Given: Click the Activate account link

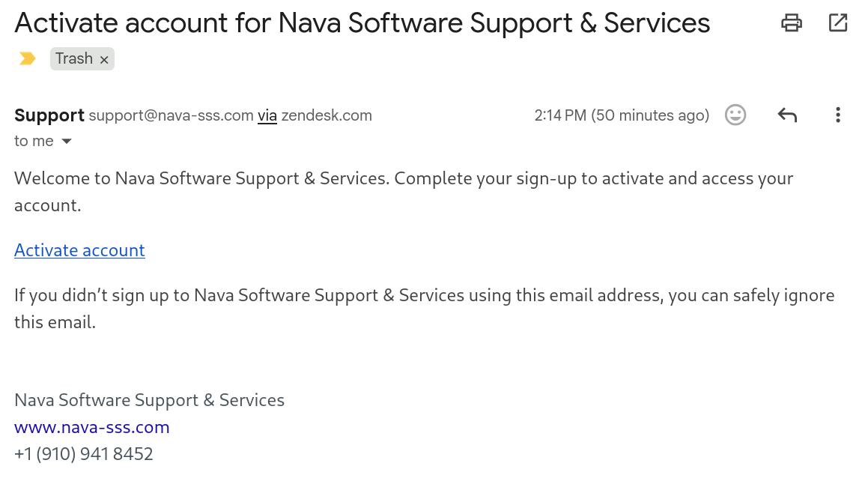Looking at the screenshot, I should click(79, 250).
